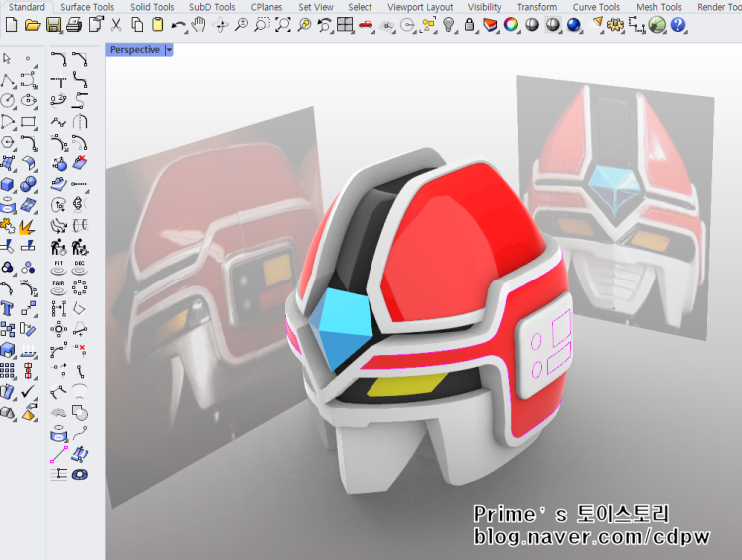Screen dimensions: 742x560
Task: Click the Undo View icon
Action: (x=325, y=25)
